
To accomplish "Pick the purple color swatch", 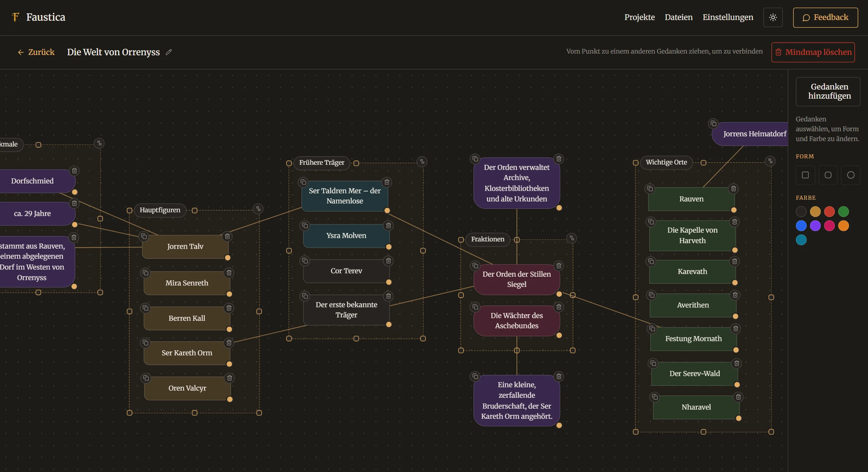I will (x=815, y=226).
